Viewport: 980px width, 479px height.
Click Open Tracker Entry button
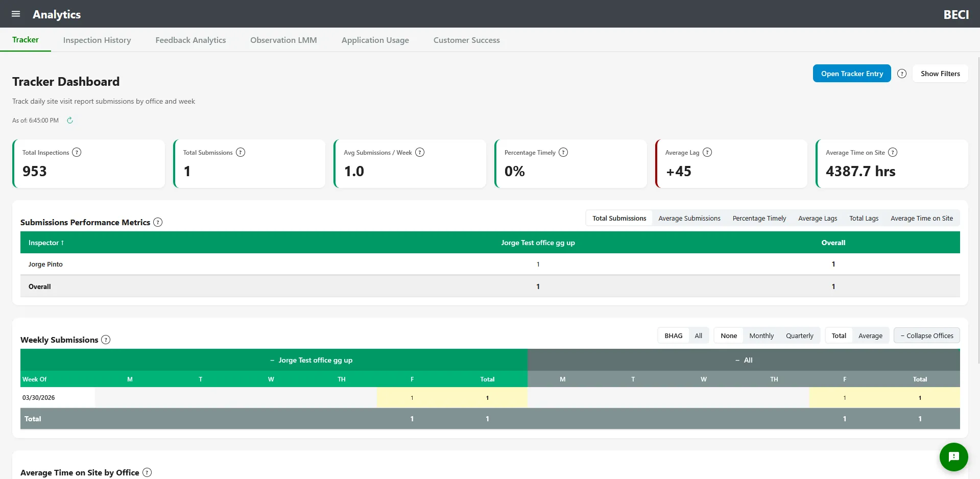(852, 74)
